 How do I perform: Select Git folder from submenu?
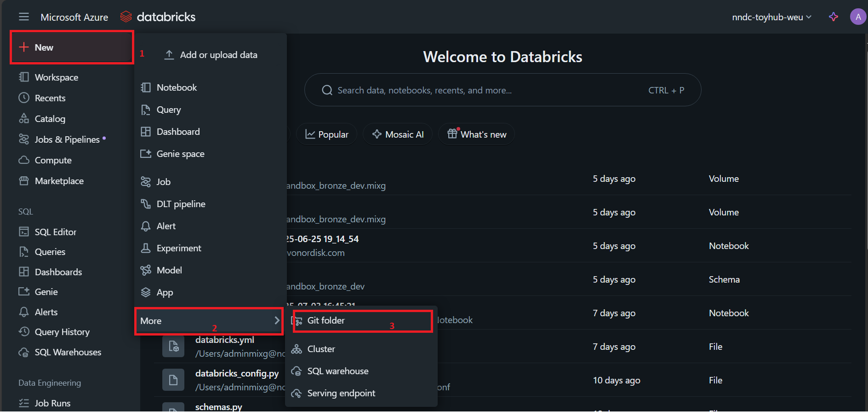pos(362,320)
